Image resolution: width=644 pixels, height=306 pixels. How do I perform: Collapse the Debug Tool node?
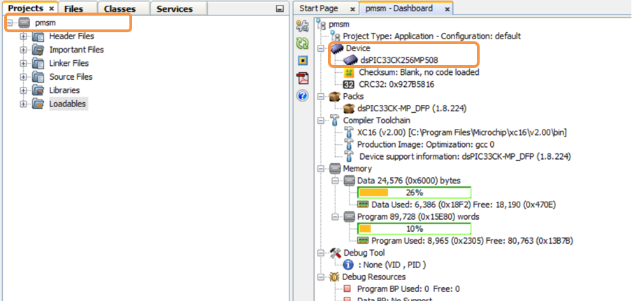(321, 253)
